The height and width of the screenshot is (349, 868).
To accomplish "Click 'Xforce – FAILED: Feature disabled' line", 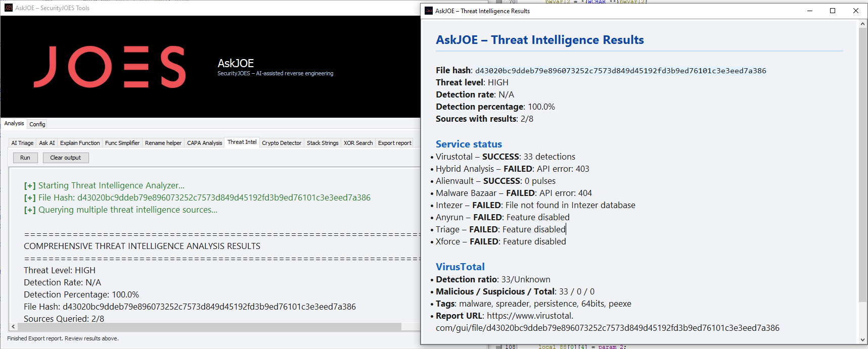I will pos(501,241).
